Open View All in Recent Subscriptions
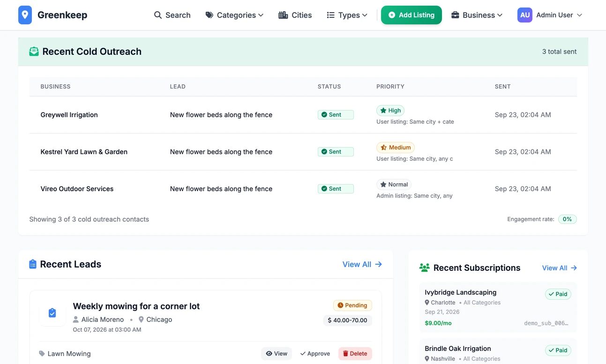Viewport: 606px width, 364px height. pos(560,268)
